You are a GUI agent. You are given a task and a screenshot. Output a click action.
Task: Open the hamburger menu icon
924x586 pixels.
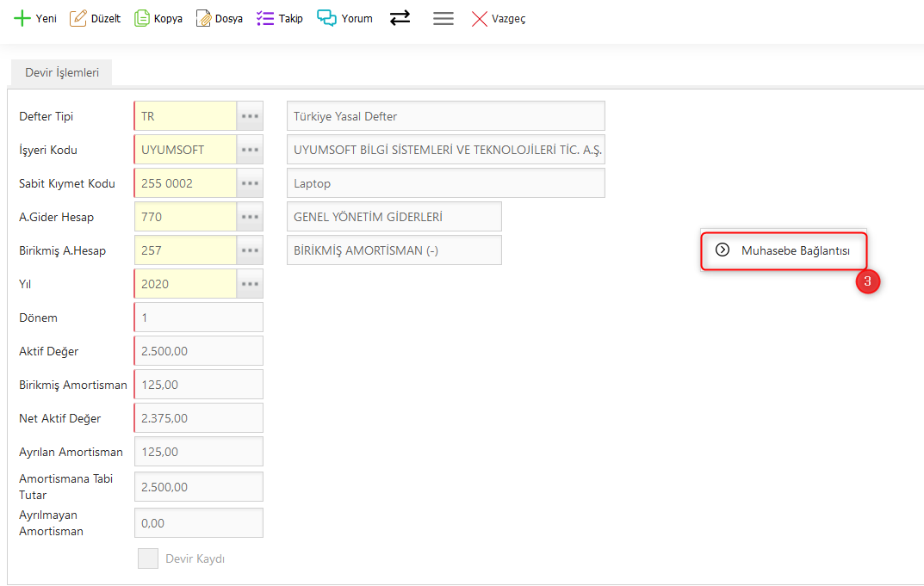click(x=443, y=18)
